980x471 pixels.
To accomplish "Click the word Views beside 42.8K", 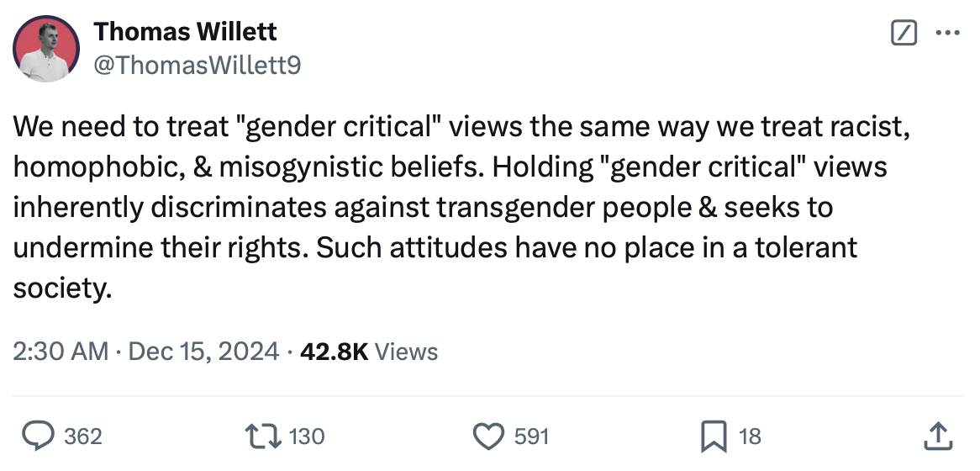I will 407,351.
